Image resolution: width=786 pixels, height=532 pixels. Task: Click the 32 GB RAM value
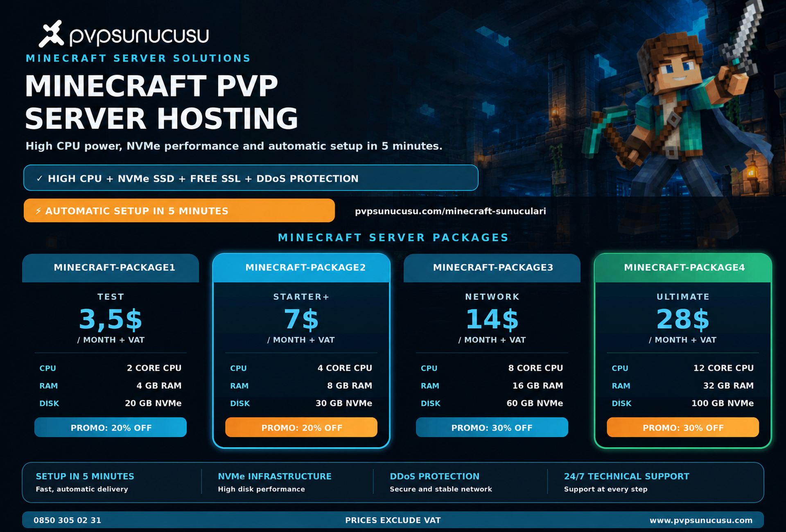pos(728,385)
